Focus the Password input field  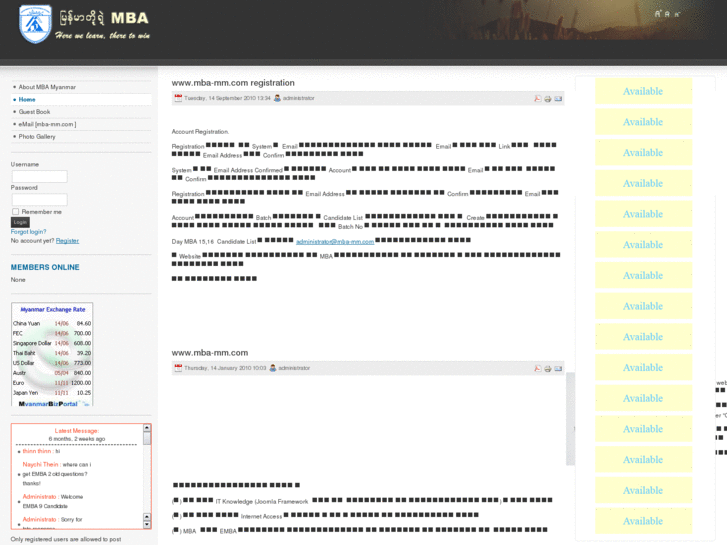[39, 199]
